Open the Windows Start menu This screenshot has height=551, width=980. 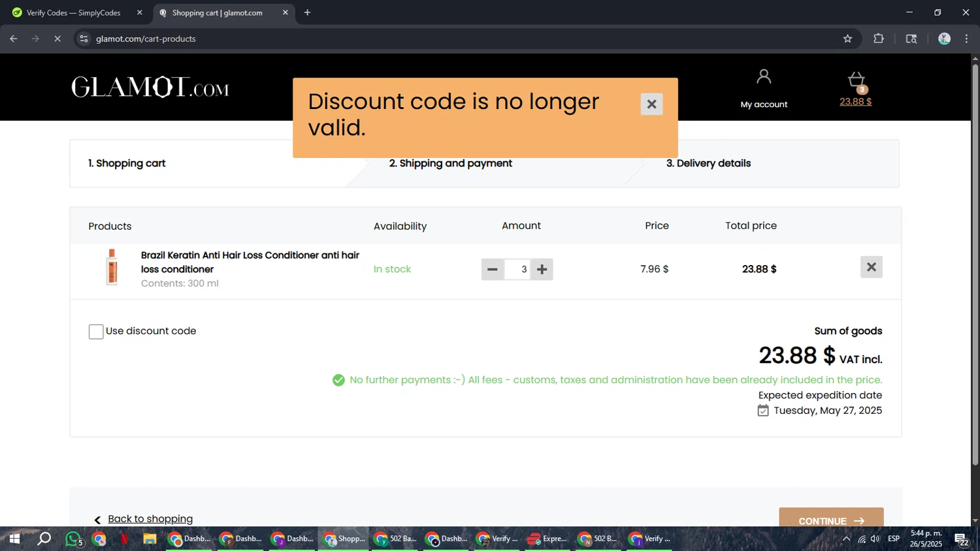[14, 539]
